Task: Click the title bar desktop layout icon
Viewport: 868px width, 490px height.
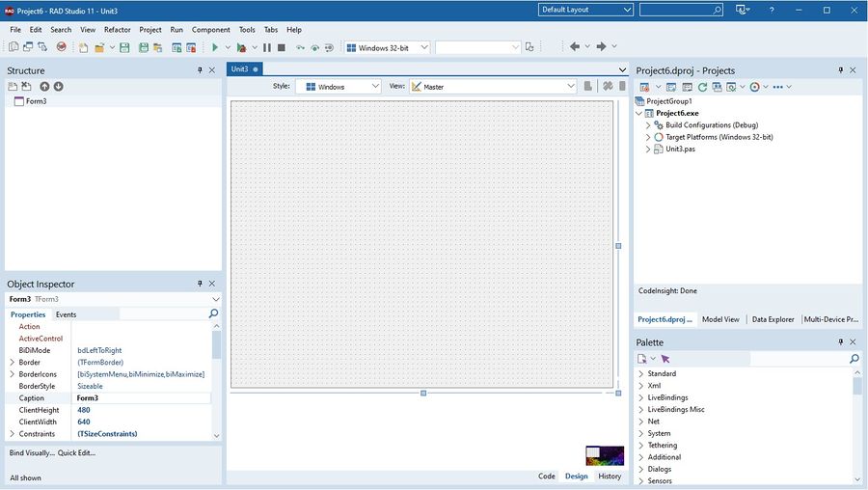Action: (742, 10)
